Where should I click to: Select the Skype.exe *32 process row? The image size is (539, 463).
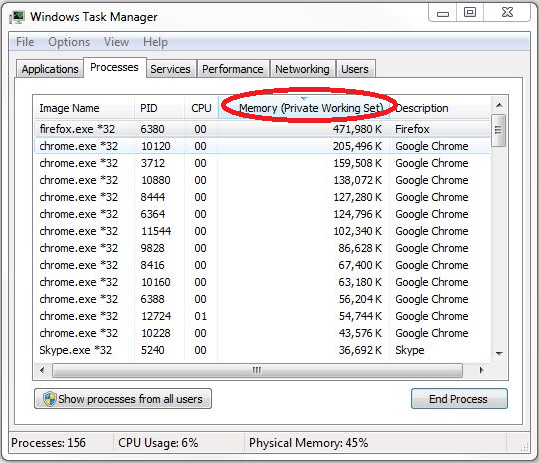pyautogui.click(x=262, y=350)
